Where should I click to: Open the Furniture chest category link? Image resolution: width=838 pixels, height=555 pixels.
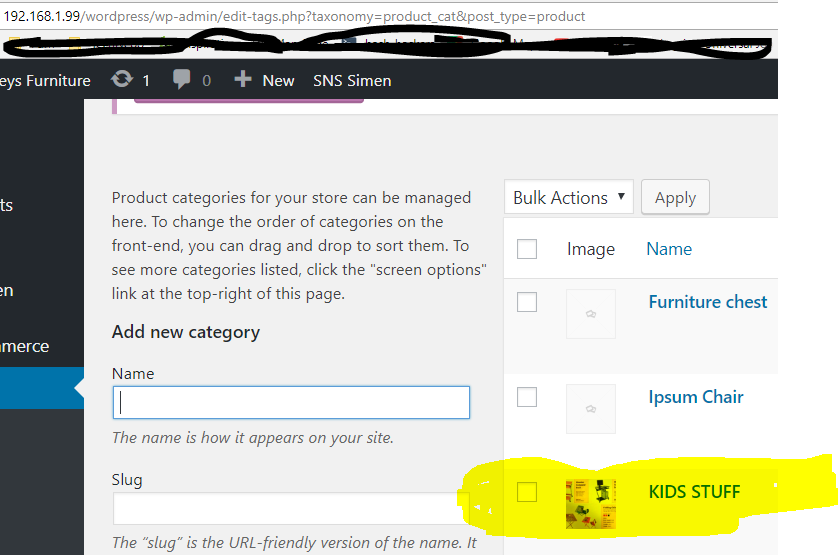click(707, 302)
